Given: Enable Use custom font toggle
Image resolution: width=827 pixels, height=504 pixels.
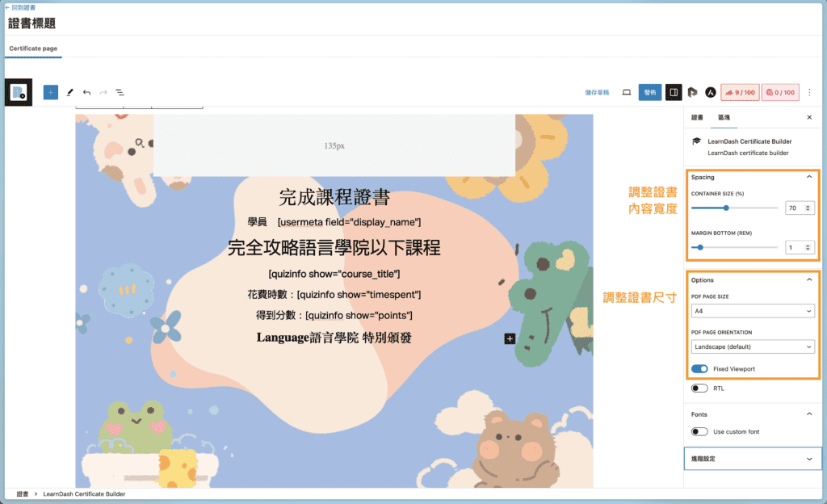Looking at the screenshot, I should pos(700,430).
